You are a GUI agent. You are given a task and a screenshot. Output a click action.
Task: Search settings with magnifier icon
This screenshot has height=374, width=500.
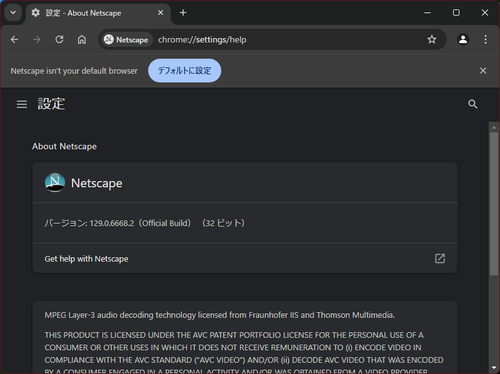click(473, 104)
